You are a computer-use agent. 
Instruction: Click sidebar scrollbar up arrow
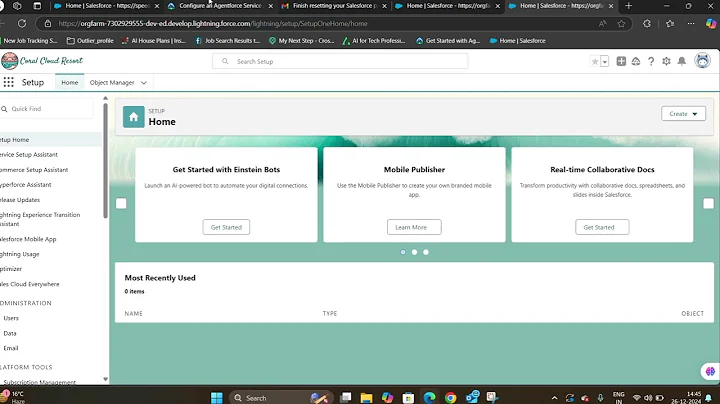point(106,98)
